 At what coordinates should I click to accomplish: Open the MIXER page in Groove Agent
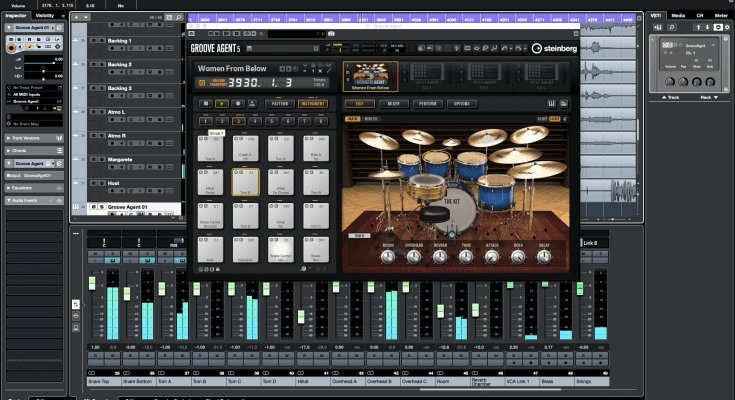click(x=393, y=103)
